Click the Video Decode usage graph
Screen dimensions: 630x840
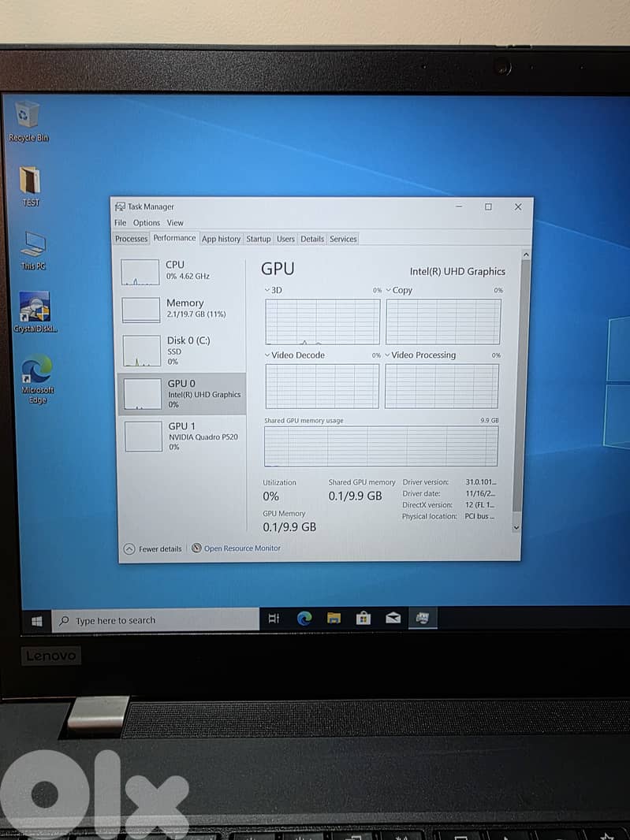click(x=322, y=386)
